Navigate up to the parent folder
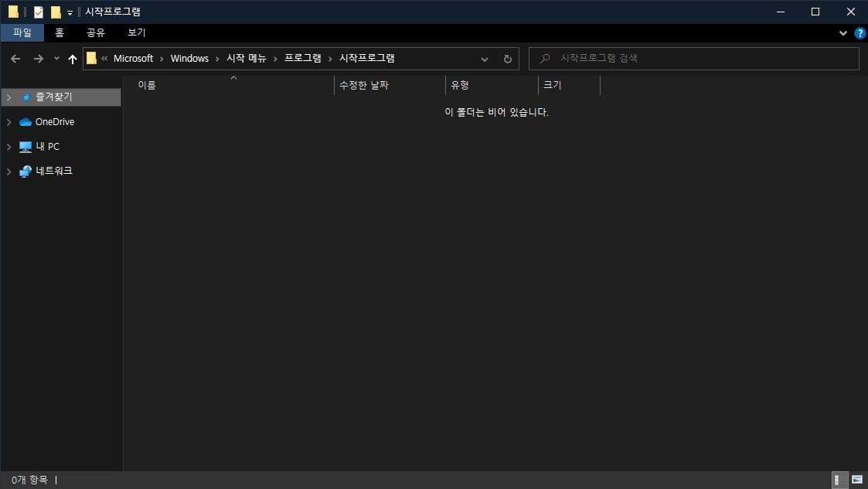This screenshot has height=489, width=868. click(x=72, y=58)
